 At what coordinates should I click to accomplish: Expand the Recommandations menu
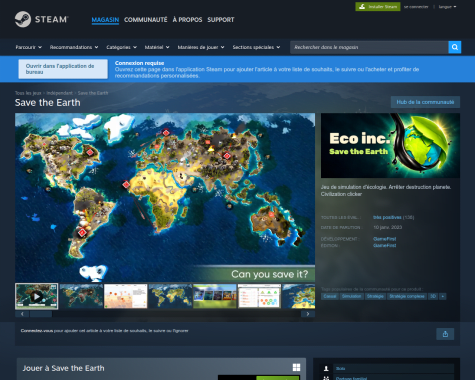[74, 47]
